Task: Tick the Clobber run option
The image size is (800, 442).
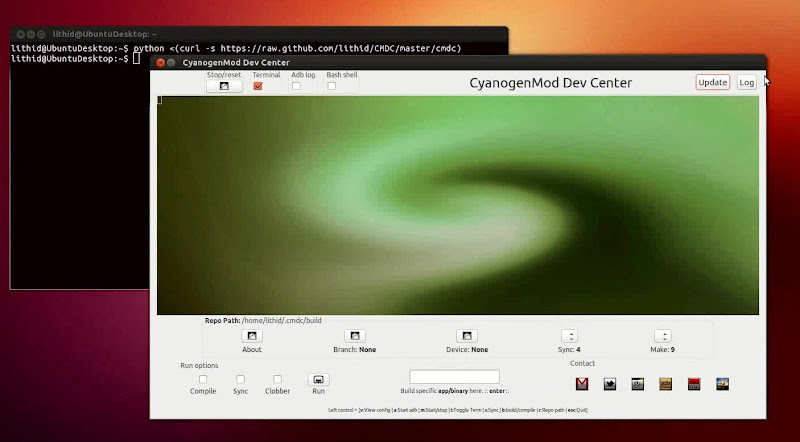Action: [278, 379]
